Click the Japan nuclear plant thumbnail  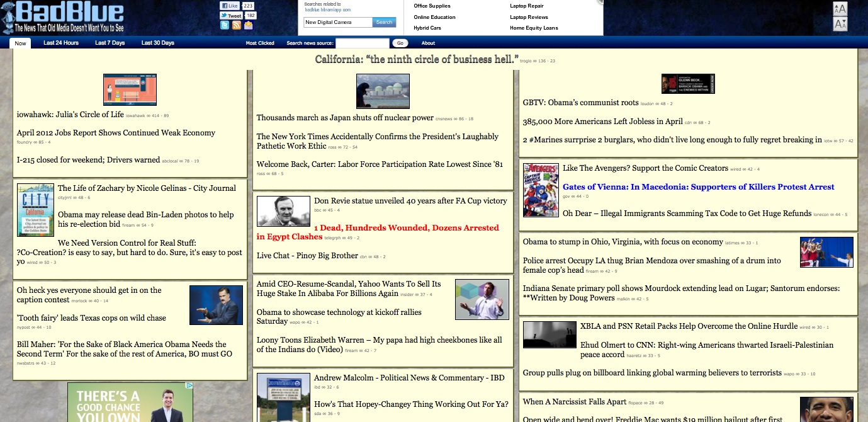[x=383, y=91]
